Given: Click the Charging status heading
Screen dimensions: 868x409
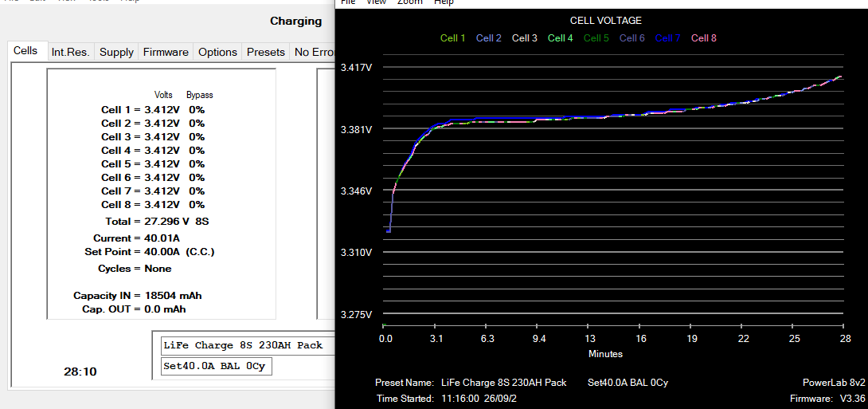Looking at the screenshot, I should 295,22.
